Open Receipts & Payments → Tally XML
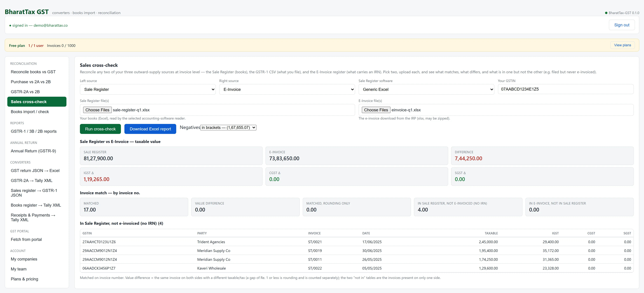Viewport: 644px width, 293px height. pyautogui.click(x=37, y=217)
